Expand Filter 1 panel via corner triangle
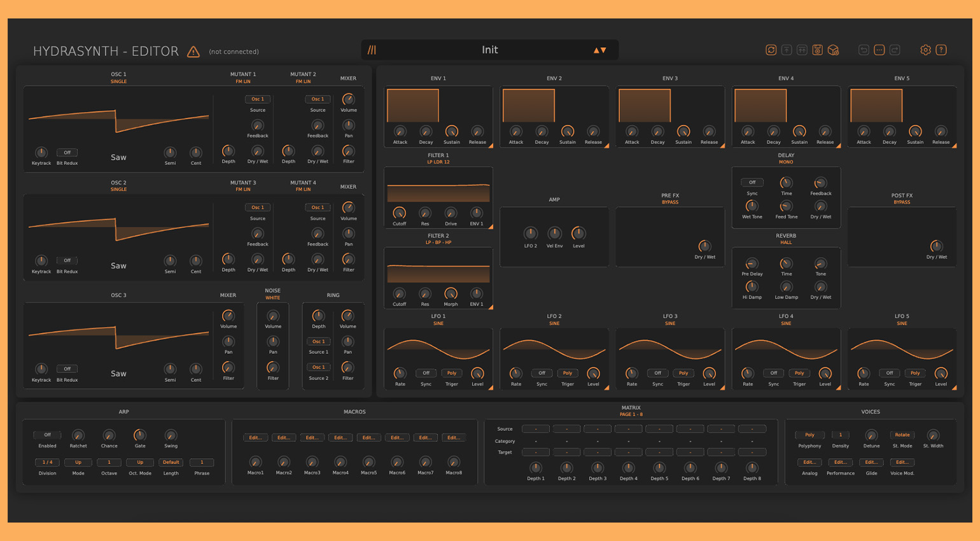The image size is (980, 541). (491, 226)
